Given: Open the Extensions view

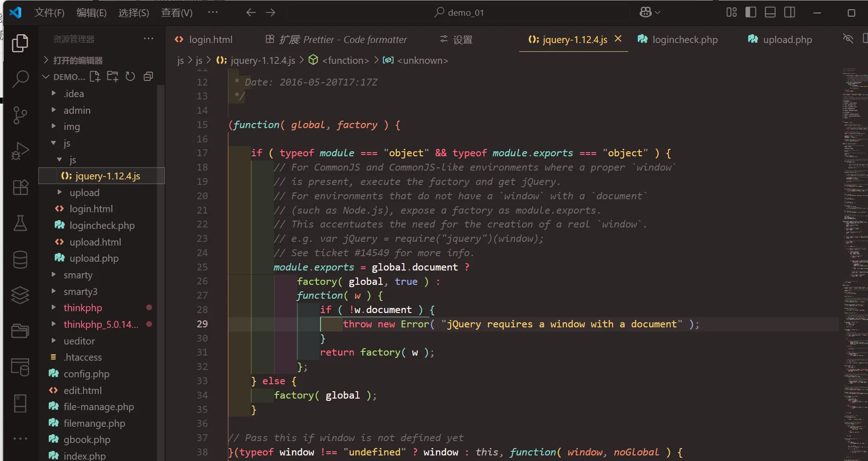Looking at the screenshot, I should point(20,187).
